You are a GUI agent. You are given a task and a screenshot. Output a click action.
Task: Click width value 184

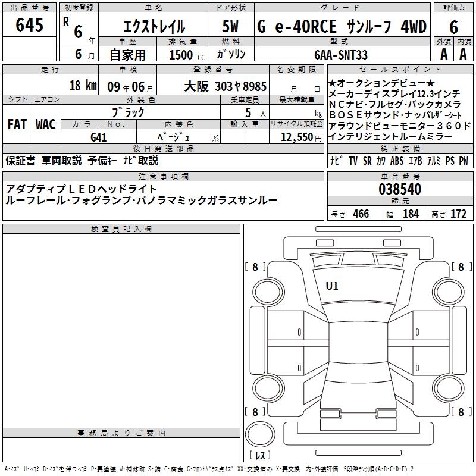[411, 214]
